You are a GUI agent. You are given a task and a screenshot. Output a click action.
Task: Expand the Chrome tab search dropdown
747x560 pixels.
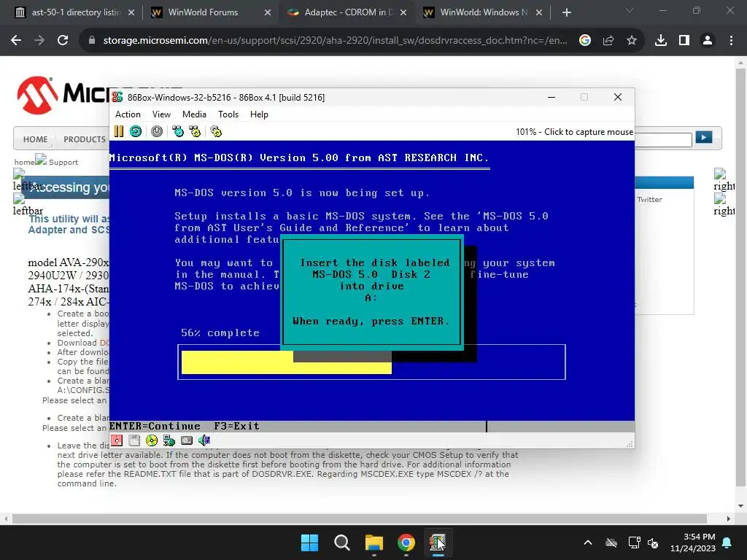630,10
